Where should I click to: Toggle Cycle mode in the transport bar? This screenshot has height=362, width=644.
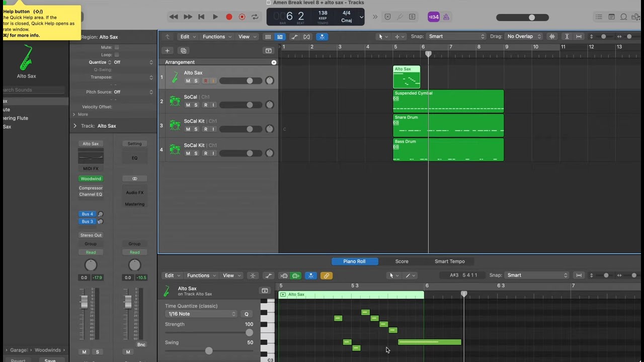[x=255, y=17]
